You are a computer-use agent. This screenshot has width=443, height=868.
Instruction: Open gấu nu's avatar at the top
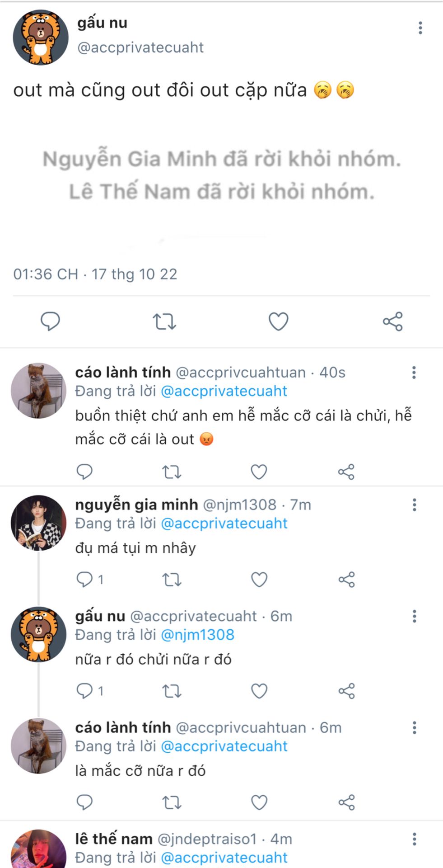point(40,38)
